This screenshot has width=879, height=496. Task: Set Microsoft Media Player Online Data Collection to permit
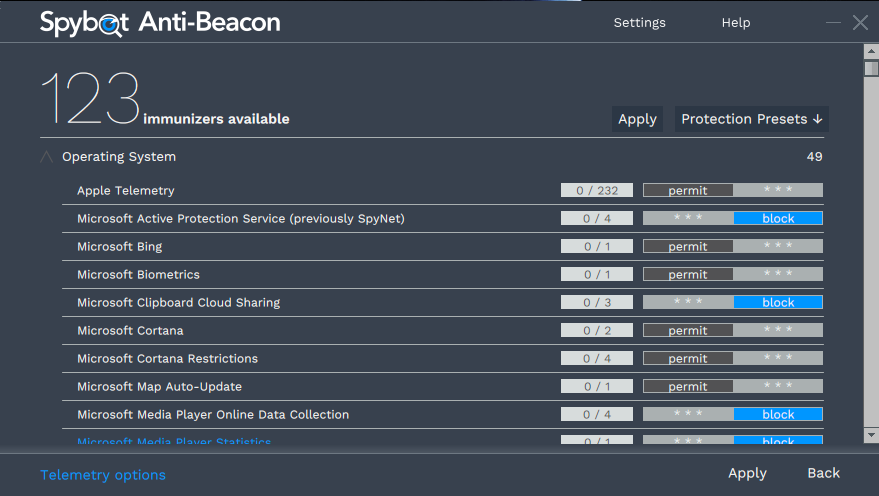688,414
